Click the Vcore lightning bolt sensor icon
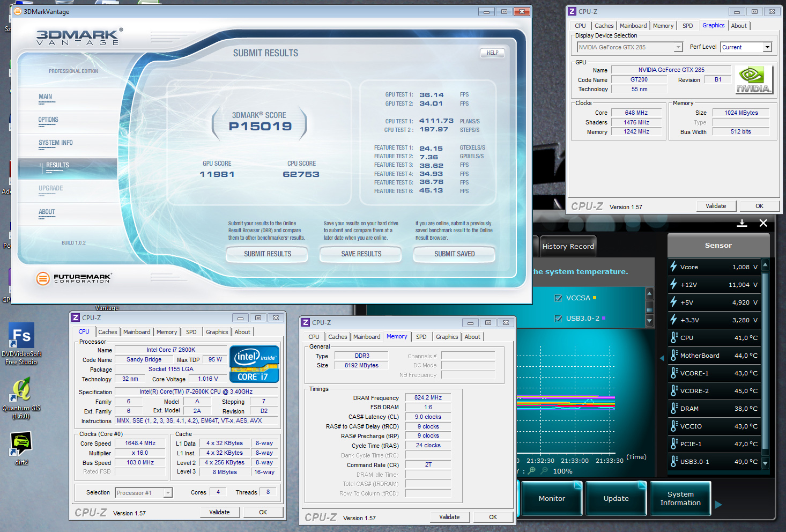This screenshot has width=786, height=532. tap(673, 267)
